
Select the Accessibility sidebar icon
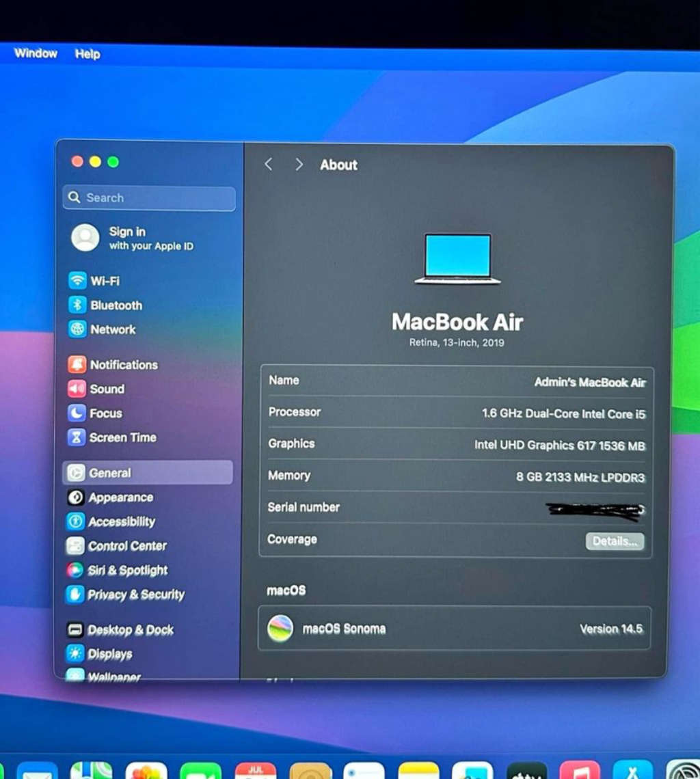click(x=77, y=521)
